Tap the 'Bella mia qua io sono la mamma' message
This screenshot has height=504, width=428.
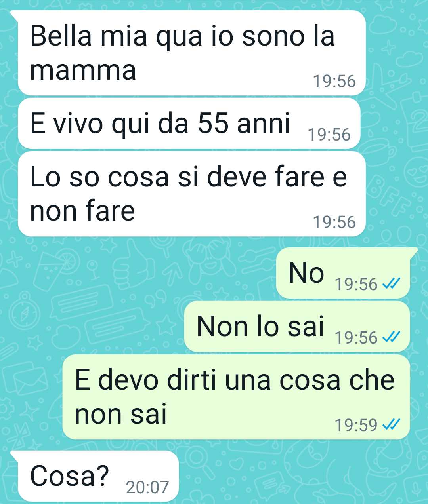(191, 53)
